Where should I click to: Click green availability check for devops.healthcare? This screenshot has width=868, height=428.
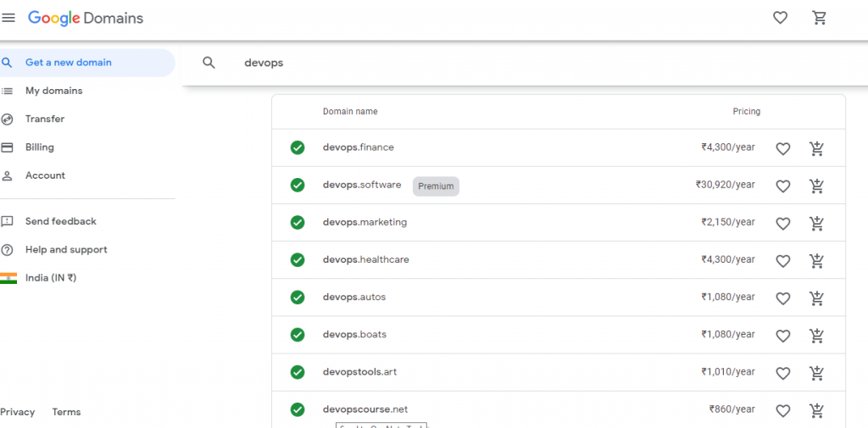coord(298,259)
